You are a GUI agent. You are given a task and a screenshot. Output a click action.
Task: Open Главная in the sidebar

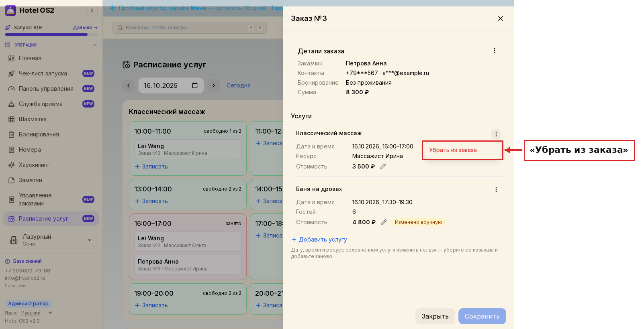[51, 58]
